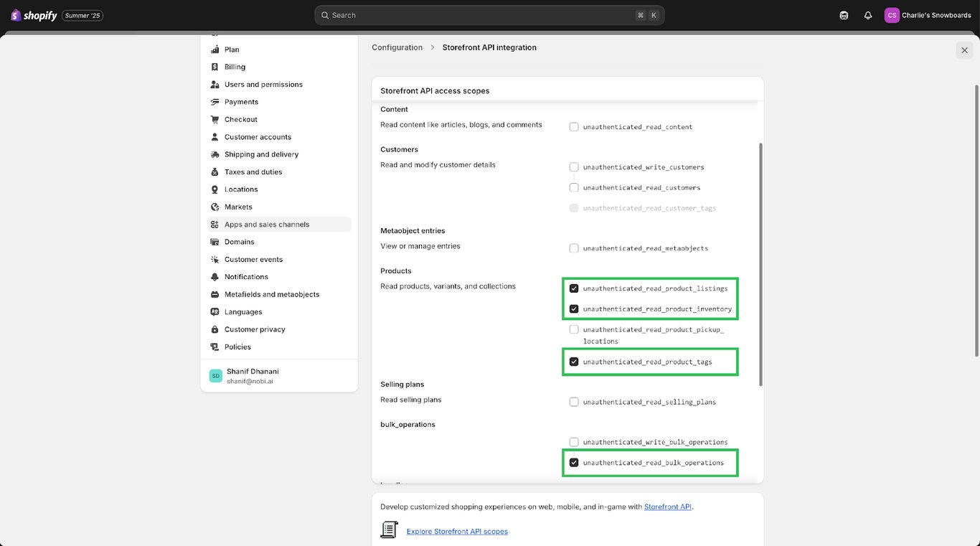Click the Shipping and delivery truck icon
Viewport: 980px width, 546px height.
click(215, 154)
